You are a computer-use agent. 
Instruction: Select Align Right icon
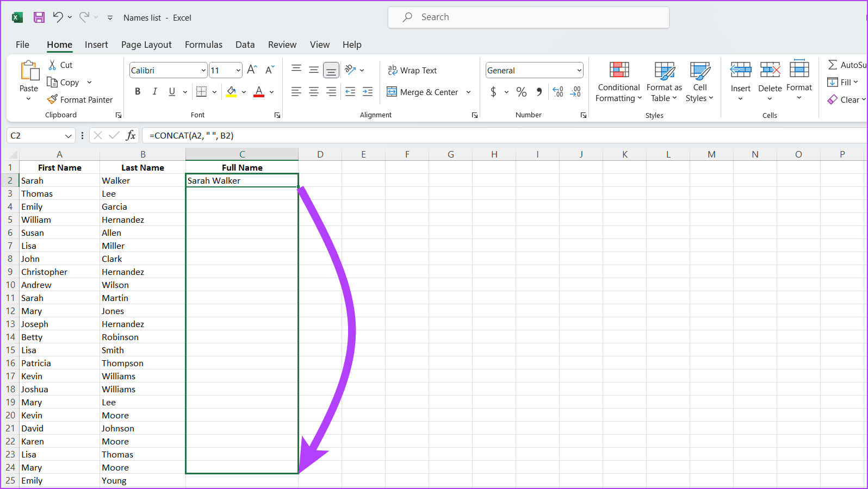coord(331,92)
